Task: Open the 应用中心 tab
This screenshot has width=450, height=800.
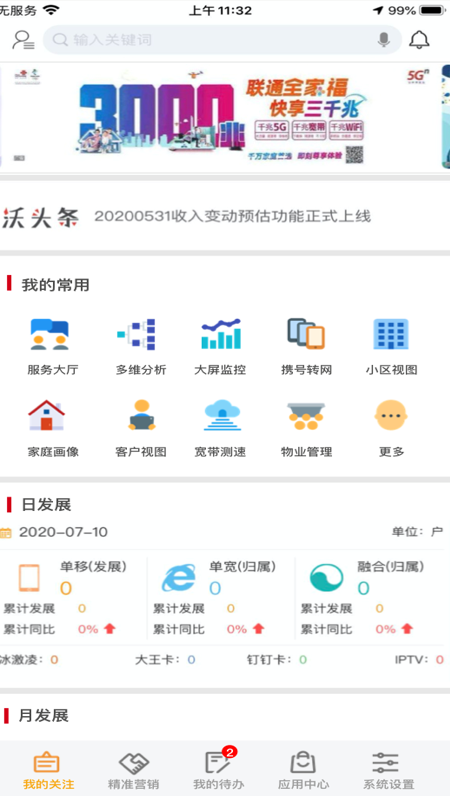Action: (x=304, y=771)
